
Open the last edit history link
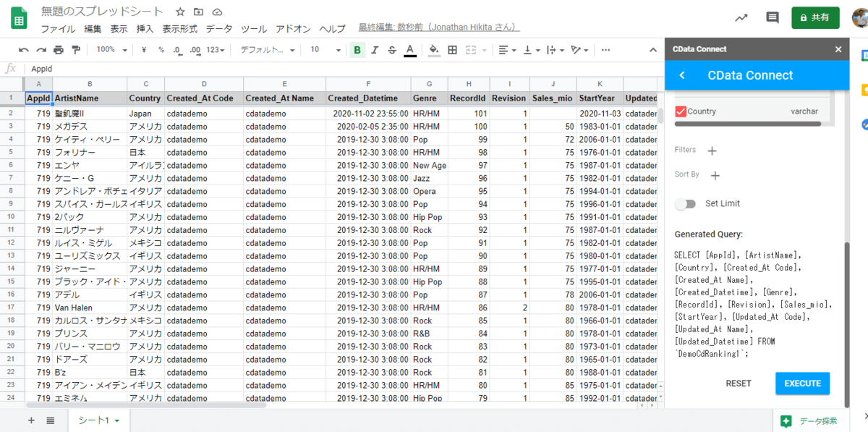point(439,27)
